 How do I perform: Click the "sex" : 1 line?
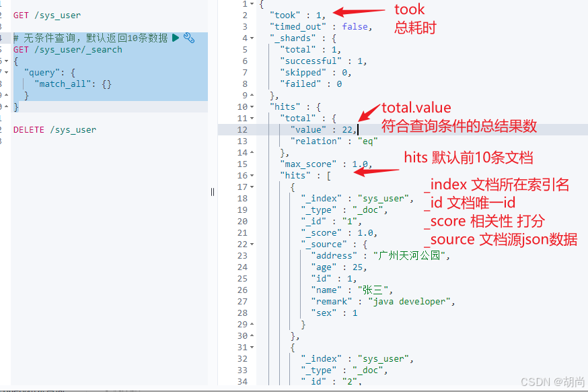(334, 313)
